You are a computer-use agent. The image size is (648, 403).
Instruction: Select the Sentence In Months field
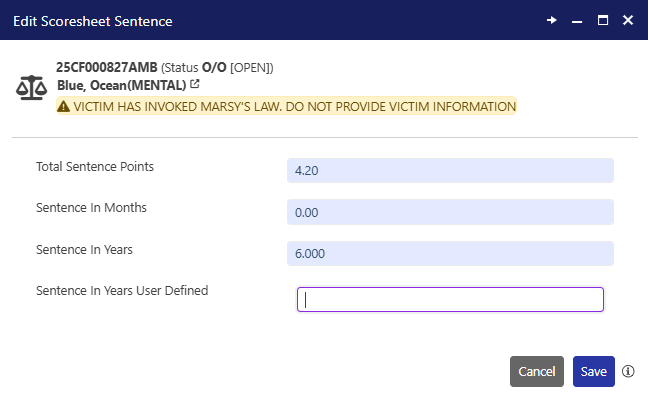pyautogui.click(x=449, y=212)
